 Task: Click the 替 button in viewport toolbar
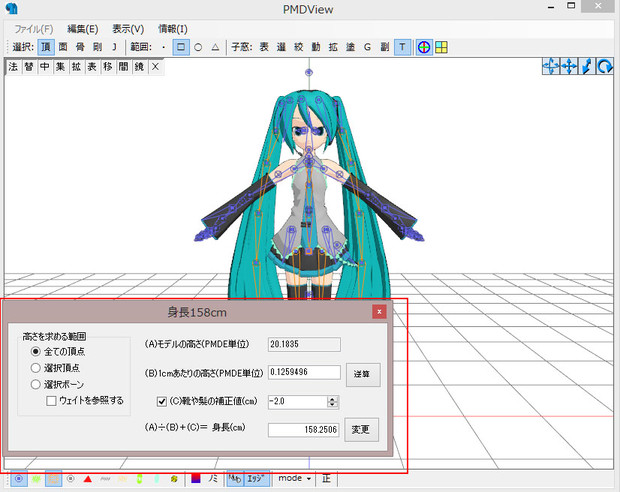[x=29, y=67]
